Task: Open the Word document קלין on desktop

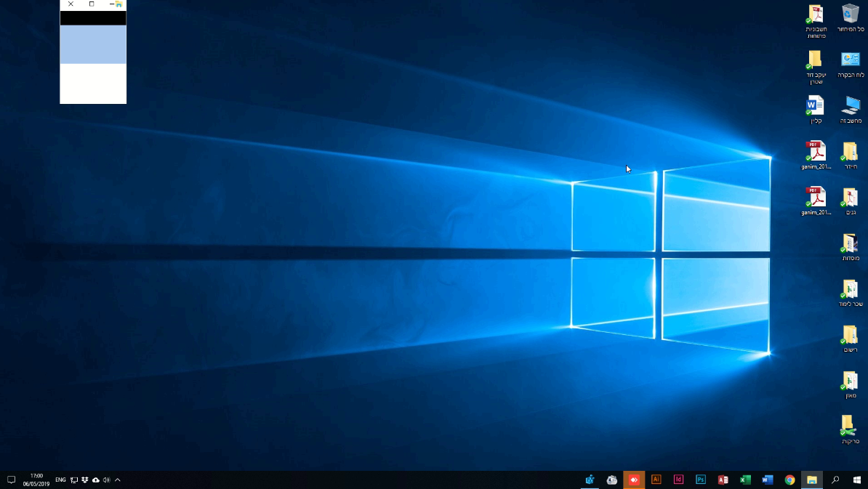Action: pos(816,110)
